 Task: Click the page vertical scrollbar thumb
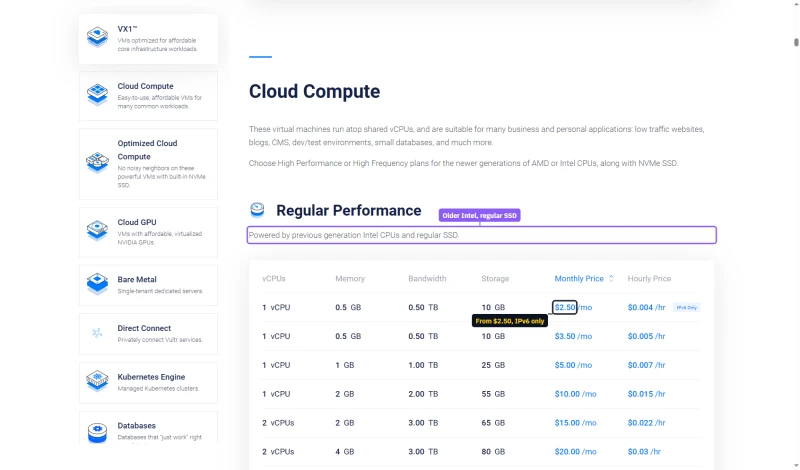click(x=796, y=42)
